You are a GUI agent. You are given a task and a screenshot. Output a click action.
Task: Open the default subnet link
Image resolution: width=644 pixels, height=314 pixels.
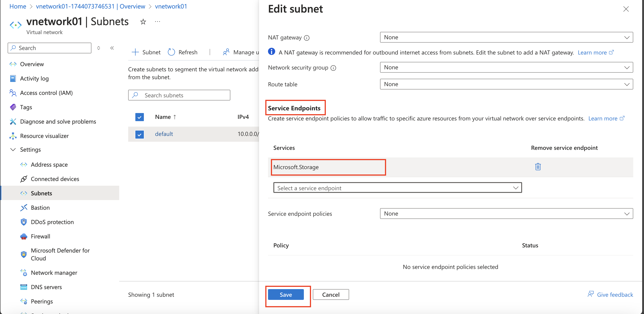point(164,134)
